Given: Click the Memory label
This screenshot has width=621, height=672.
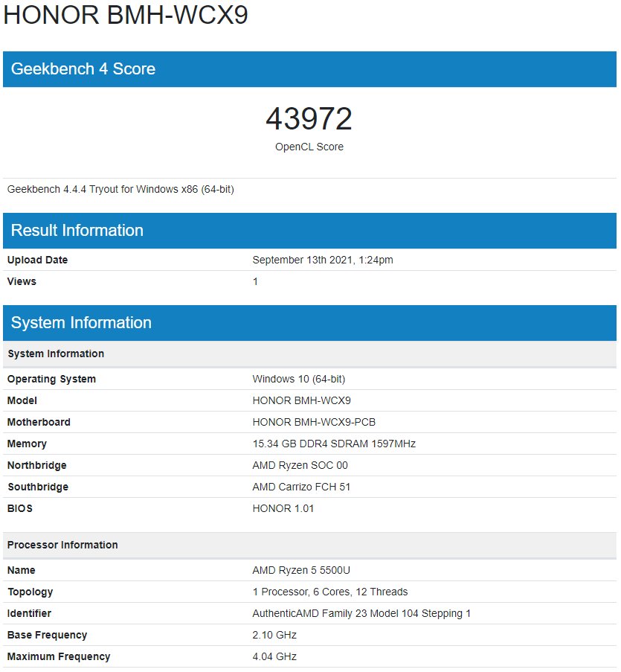Looking at the screenshot, I should 27,444.
